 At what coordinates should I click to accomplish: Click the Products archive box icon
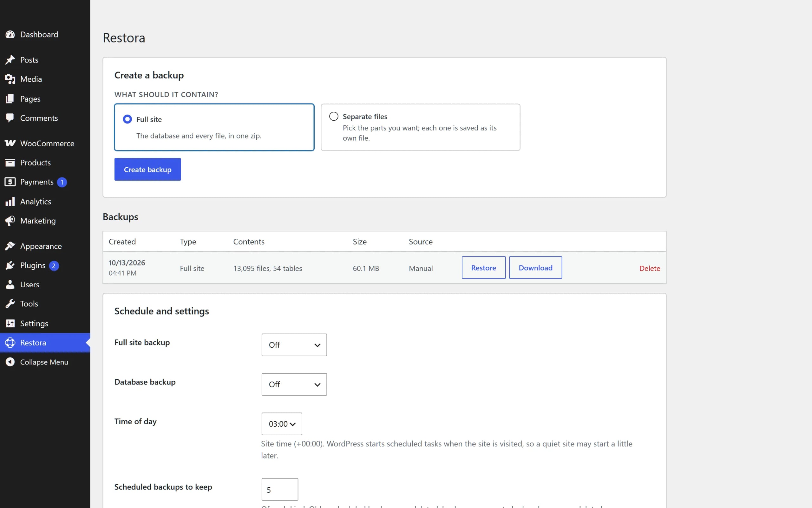pyautogui.click(x=10, y=163)
